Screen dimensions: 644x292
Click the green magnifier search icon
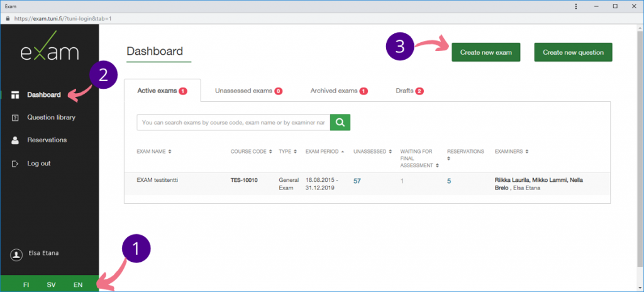point(340,122)
